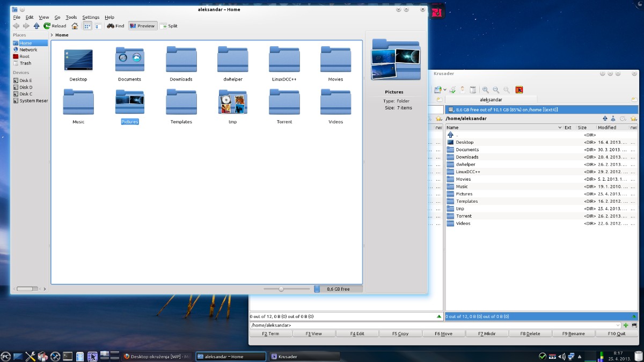The image size is (644, 362).
Task: Open Find with the binoculars icon
Action: 115,26
